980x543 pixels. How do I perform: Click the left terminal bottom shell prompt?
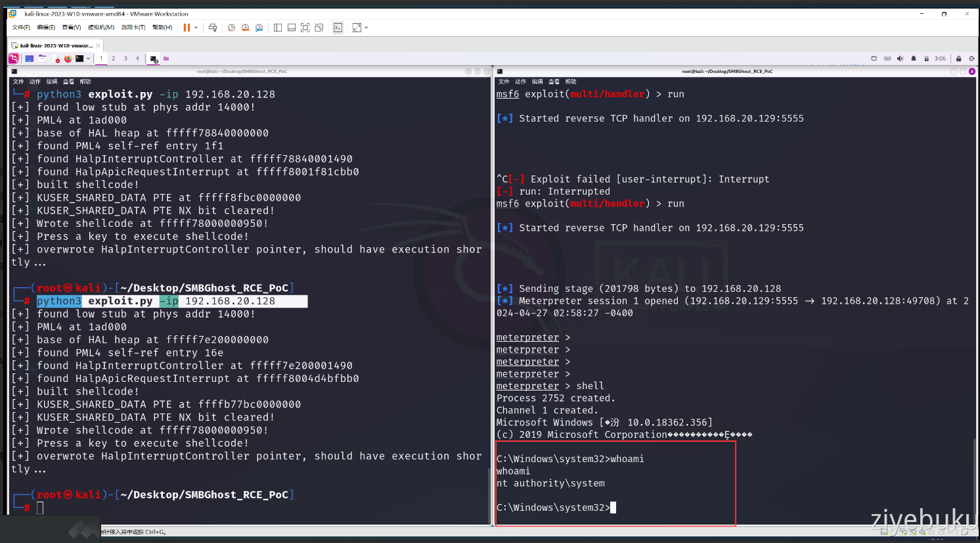(40, 508)
